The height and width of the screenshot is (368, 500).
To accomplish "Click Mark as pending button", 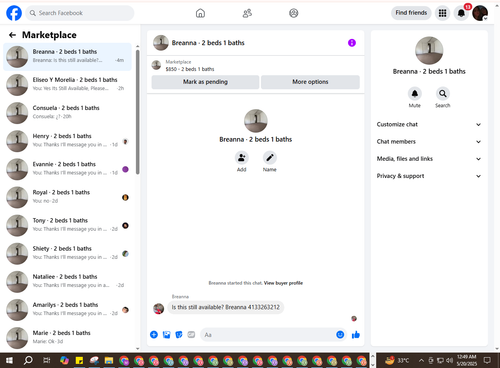I will click(205, 82).
